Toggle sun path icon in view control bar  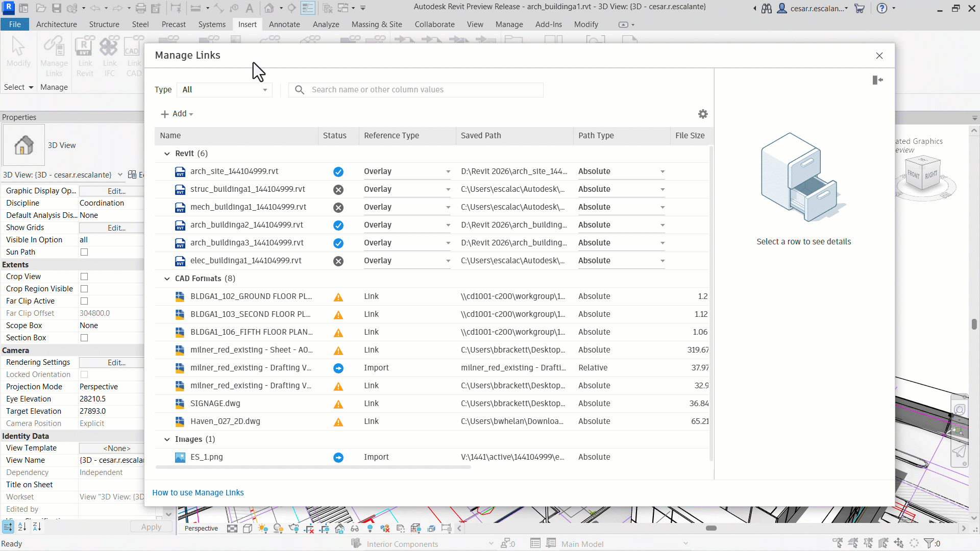click(x=263, y=529)
